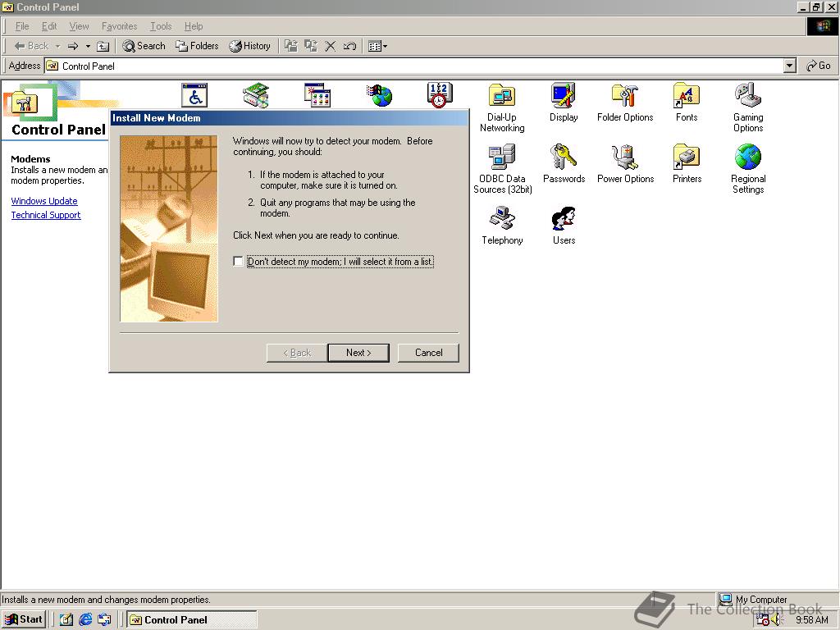The width and height of the screenshot is (840, 630).
Task: Expand the Forward button history dropdown arrow
Action: pos(88,46)
